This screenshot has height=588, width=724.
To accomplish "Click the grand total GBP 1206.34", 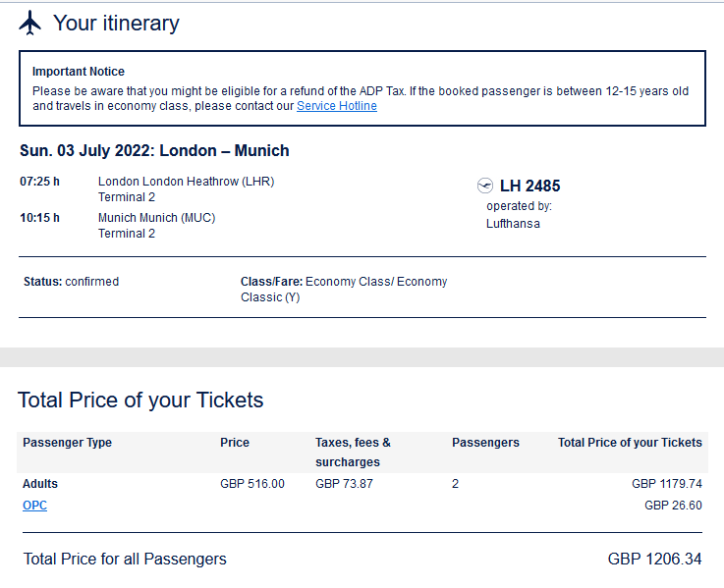I will (654, 560).
